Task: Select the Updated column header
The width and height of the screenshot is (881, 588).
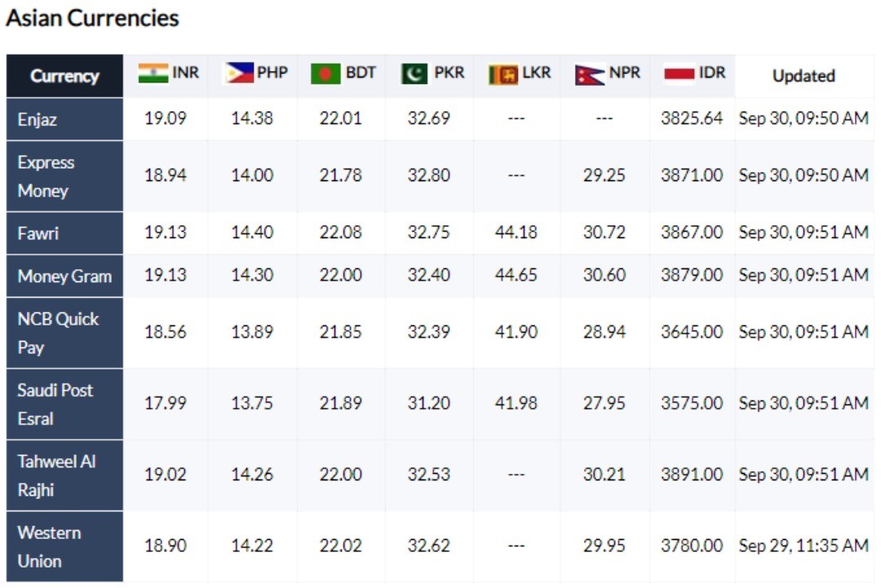Action: [804, 76]
